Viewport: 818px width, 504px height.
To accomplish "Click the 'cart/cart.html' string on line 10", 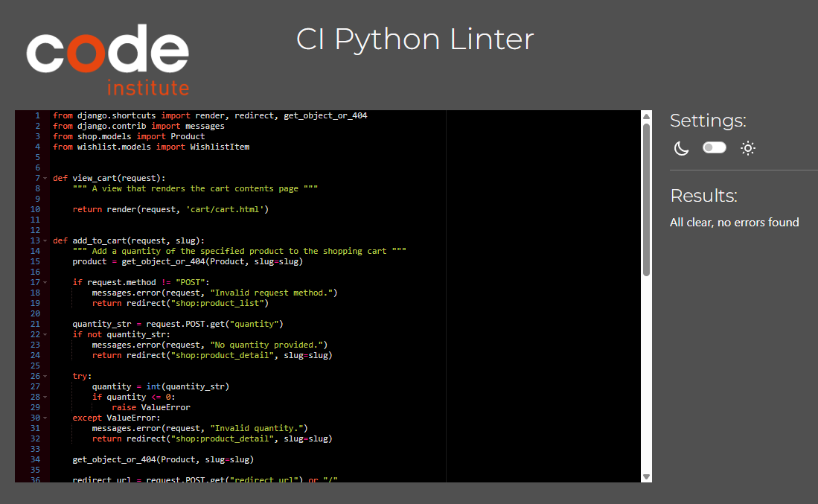I will (225, 210).
